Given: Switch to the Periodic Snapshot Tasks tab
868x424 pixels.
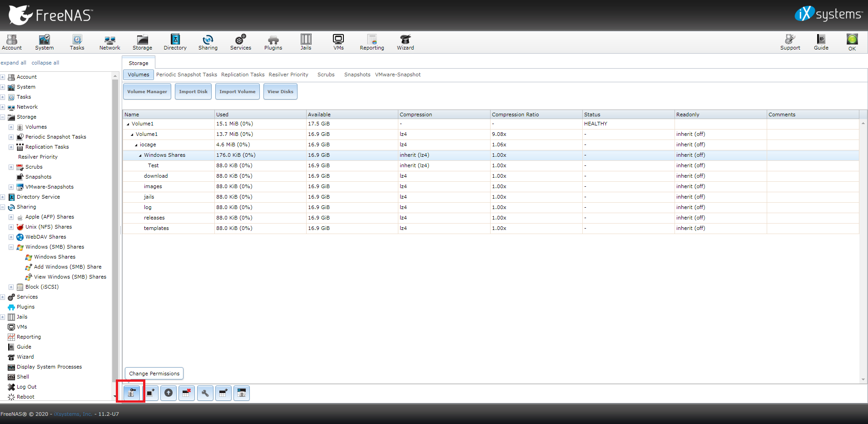Looking at the screenshot, I should click(x=187, y=75).
